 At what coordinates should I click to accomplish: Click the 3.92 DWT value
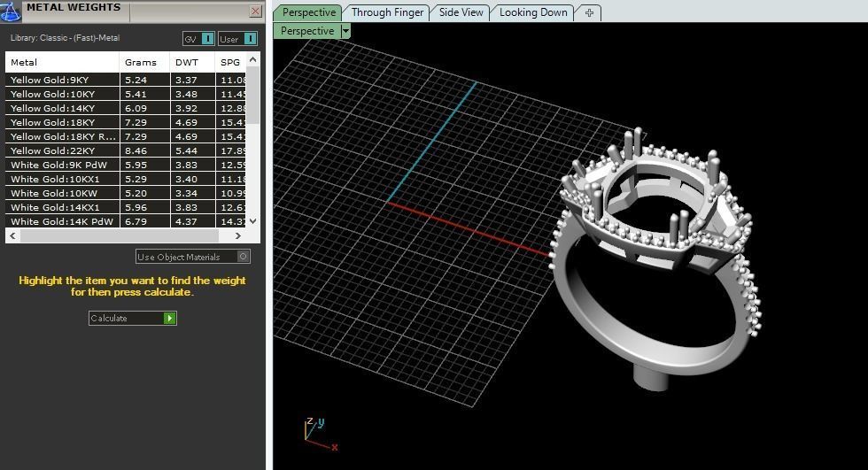click(x=186, y=108)
